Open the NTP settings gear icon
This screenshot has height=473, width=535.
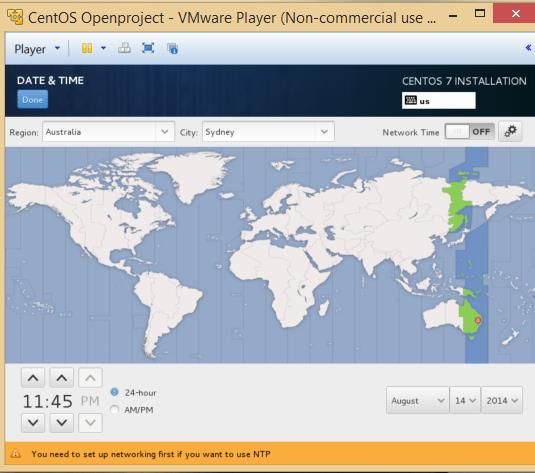(x=510, y=131)
